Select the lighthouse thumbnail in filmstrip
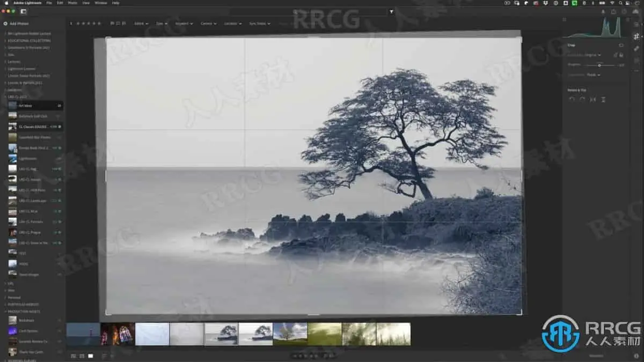The width and height of the screenshot is (644, 362). coord(83,334)
